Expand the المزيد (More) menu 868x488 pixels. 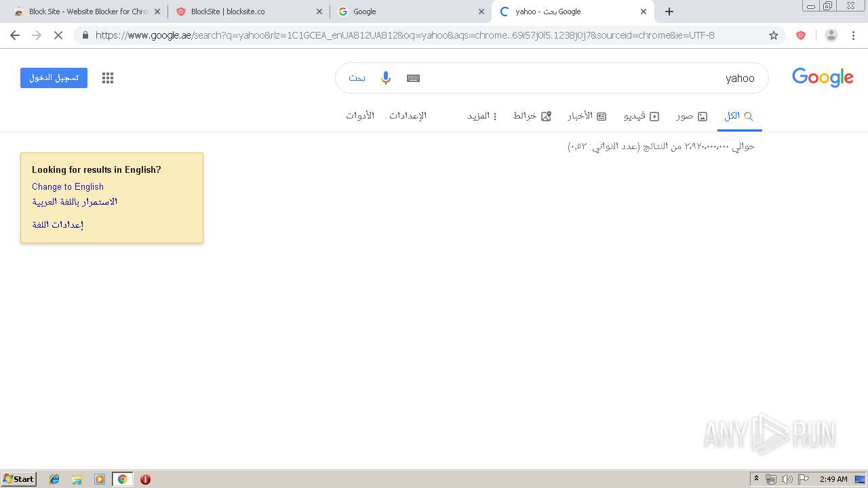(x=482, y=116)
